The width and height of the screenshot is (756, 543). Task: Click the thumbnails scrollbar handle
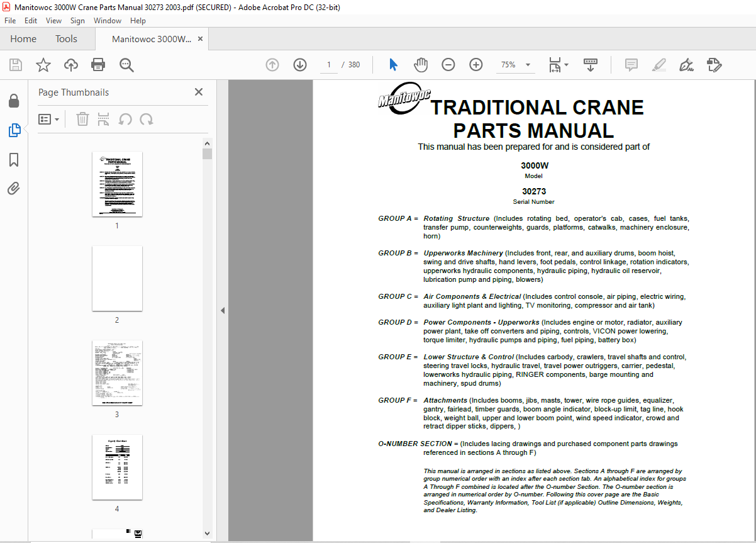pyautogui.click(x=207, y=154)
